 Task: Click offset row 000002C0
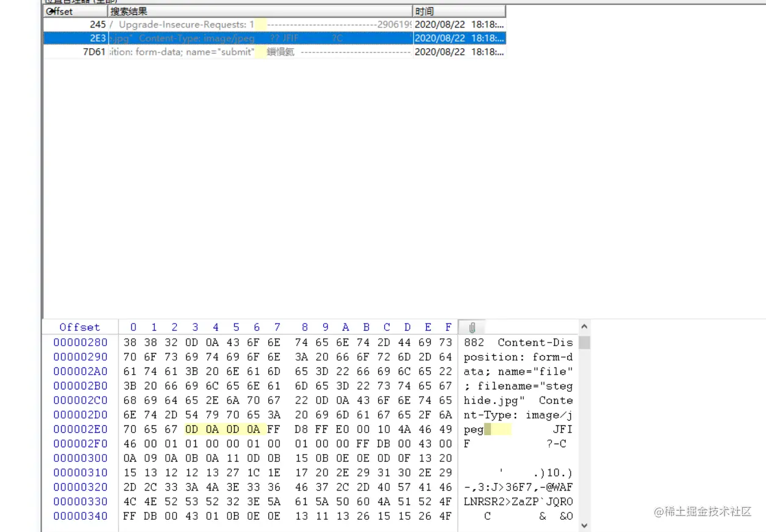tap(80, 400)
